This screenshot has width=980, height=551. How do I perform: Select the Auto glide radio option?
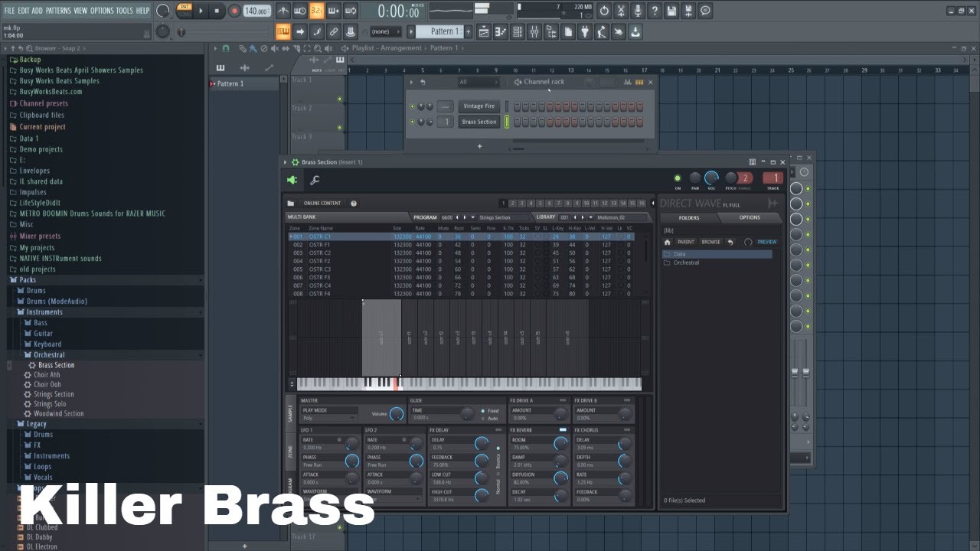click(x=483, y=419)
